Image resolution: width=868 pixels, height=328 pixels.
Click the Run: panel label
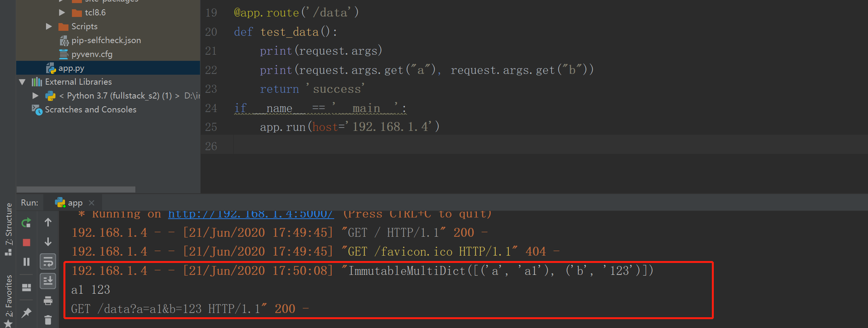coord(30,202)
